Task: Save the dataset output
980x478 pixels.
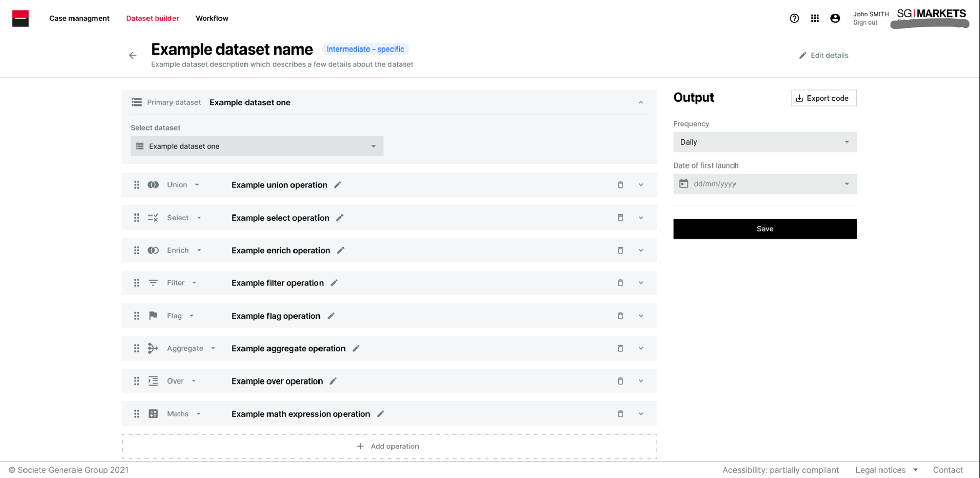Action: [x=765, y=229]
